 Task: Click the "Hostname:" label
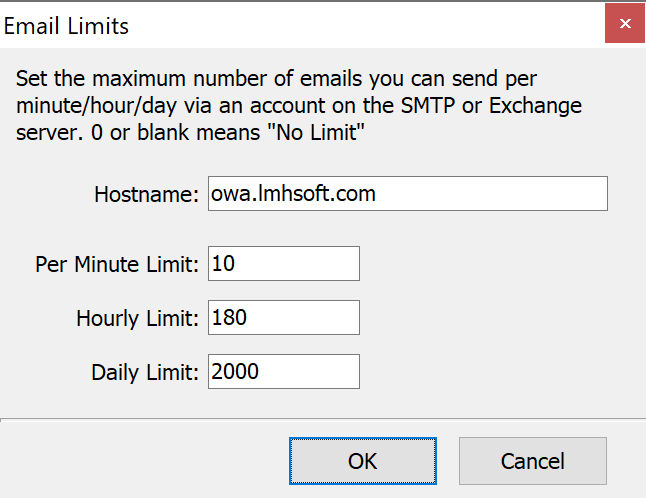(147, 194)
